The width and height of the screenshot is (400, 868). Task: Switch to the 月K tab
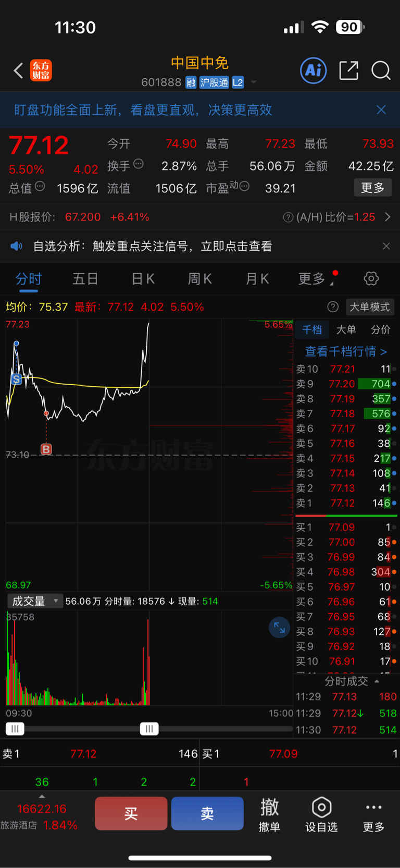[257, 279]
